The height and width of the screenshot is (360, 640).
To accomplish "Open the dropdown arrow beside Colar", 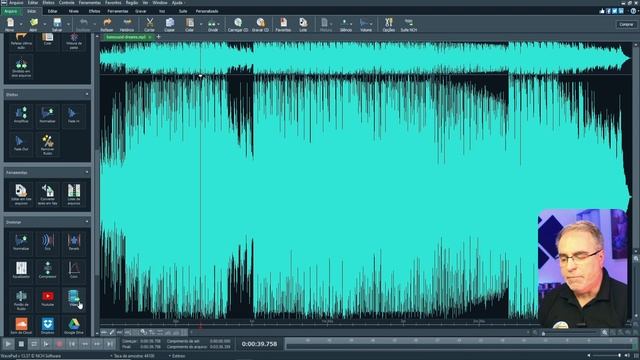I will click(x=200, y=24).
